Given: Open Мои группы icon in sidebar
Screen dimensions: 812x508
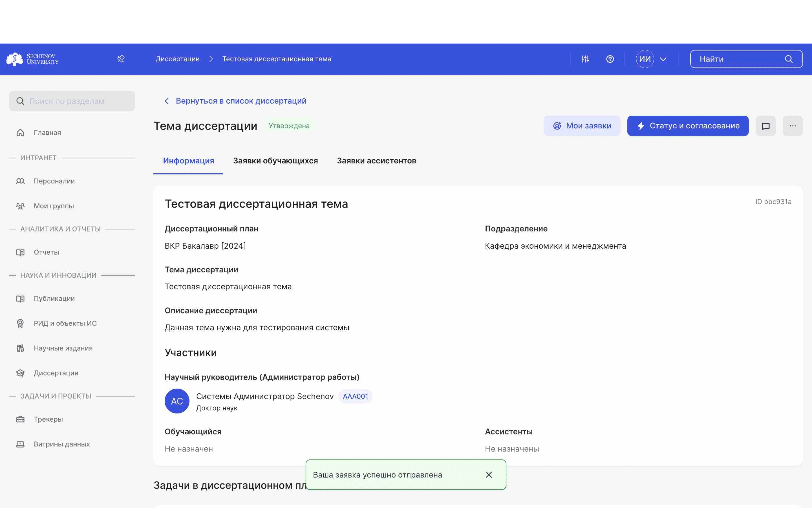Looking at the screenshot, I should coord(20,206).
